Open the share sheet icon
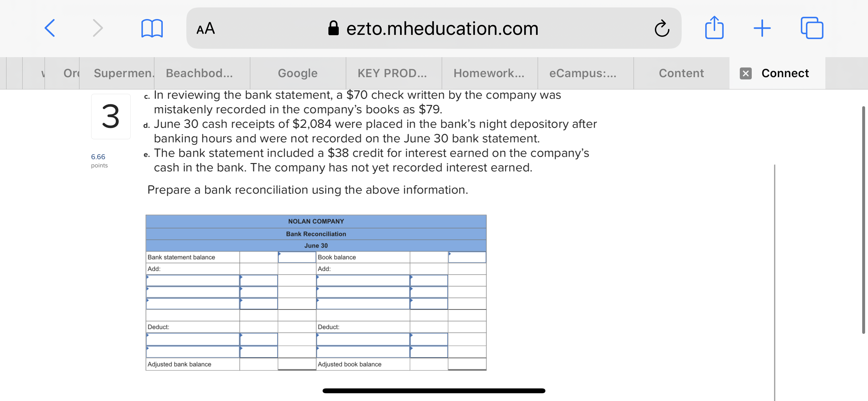 714,28
